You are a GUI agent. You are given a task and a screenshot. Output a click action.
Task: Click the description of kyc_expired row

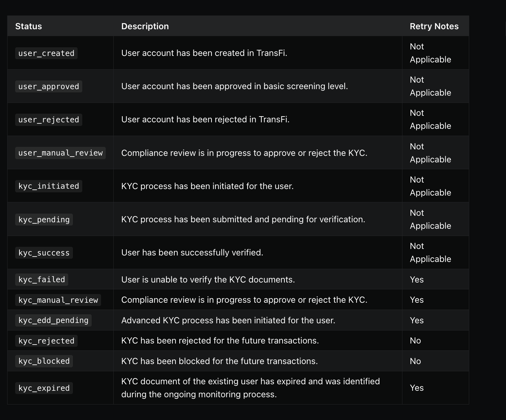[250, 388]
